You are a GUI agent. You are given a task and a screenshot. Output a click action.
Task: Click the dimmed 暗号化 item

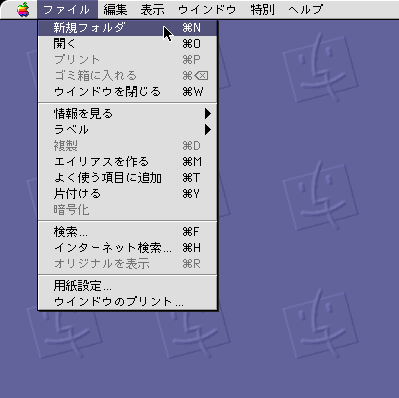[x=128, y=210]
